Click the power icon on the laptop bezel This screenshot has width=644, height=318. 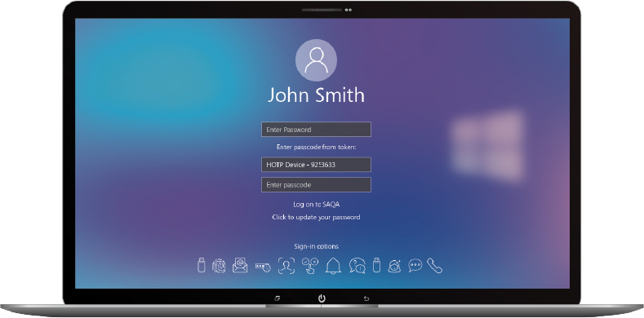pyautogui.click(x=322, y=298)
